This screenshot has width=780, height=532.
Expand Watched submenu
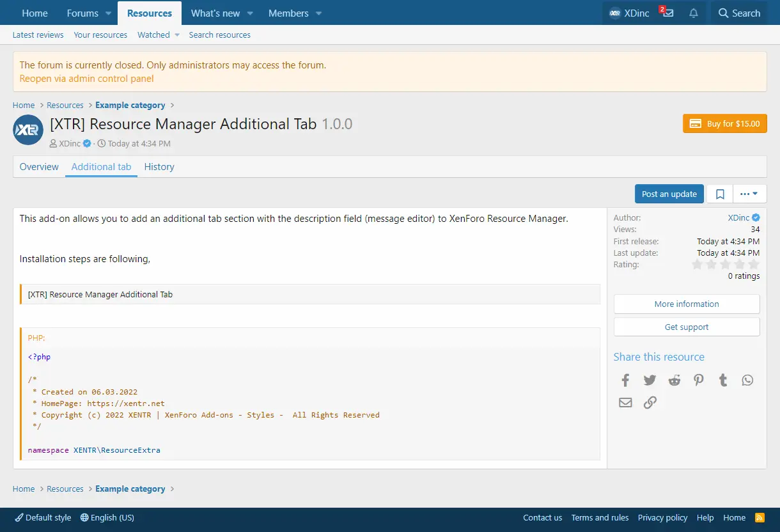click(x=177, y=35)
